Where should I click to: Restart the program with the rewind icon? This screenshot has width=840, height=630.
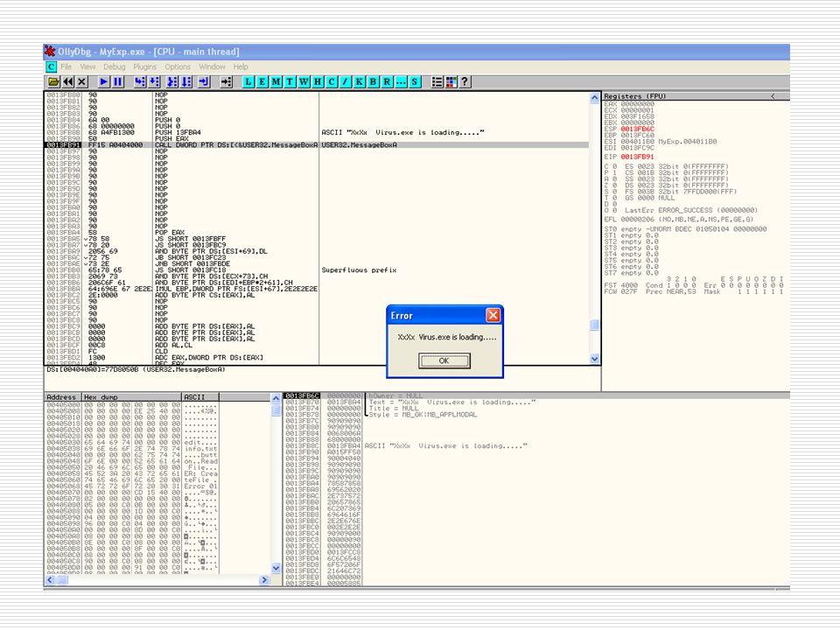[x=68, y=82]
